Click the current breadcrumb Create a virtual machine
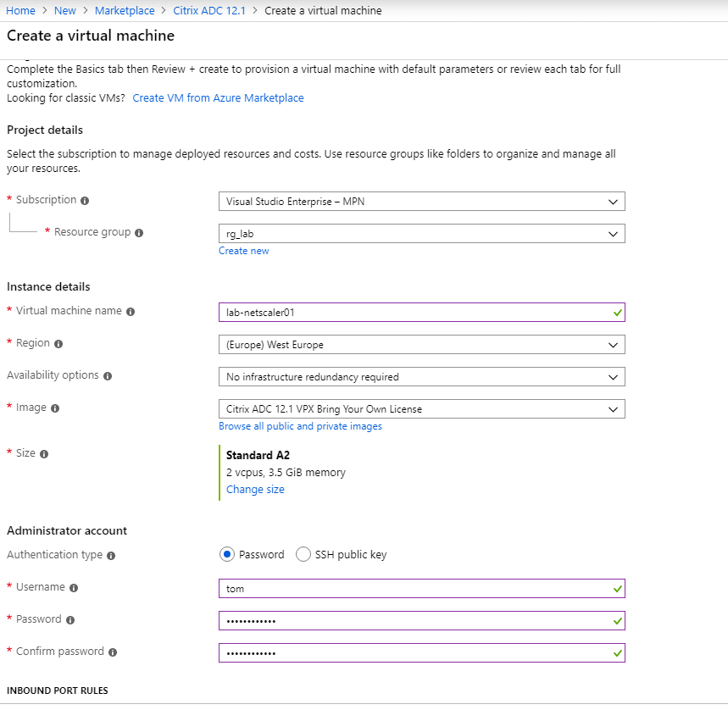This screenshot has height=710, width=728. click(323, 10)
